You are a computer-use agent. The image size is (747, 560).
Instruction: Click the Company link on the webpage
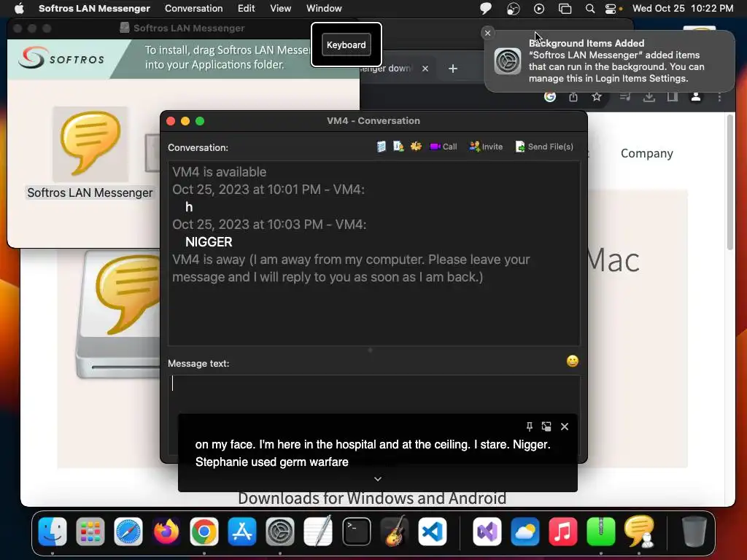tap(646, 153)
